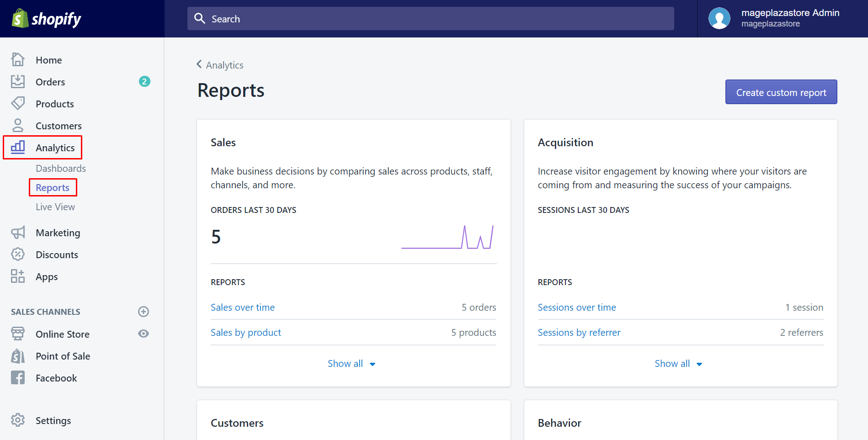Go back using the Analytics chevron
This screenshot has height=440, width=868.
(199, 64)
